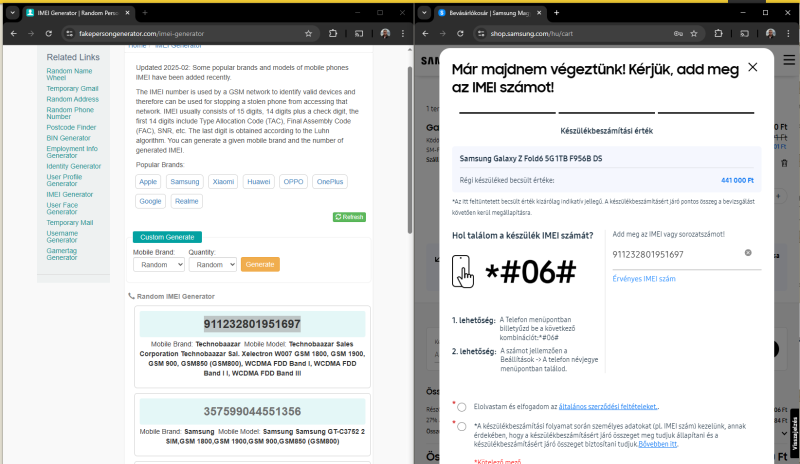Open Identity Generator link
The image size is (800, 464).
pos(73,166)
